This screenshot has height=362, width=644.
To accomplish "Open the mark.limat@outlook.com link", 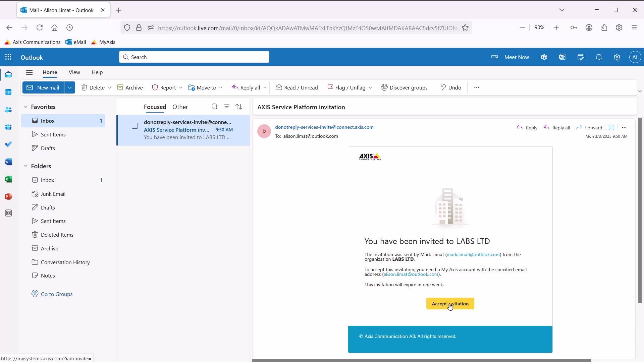I will (473, 254).
